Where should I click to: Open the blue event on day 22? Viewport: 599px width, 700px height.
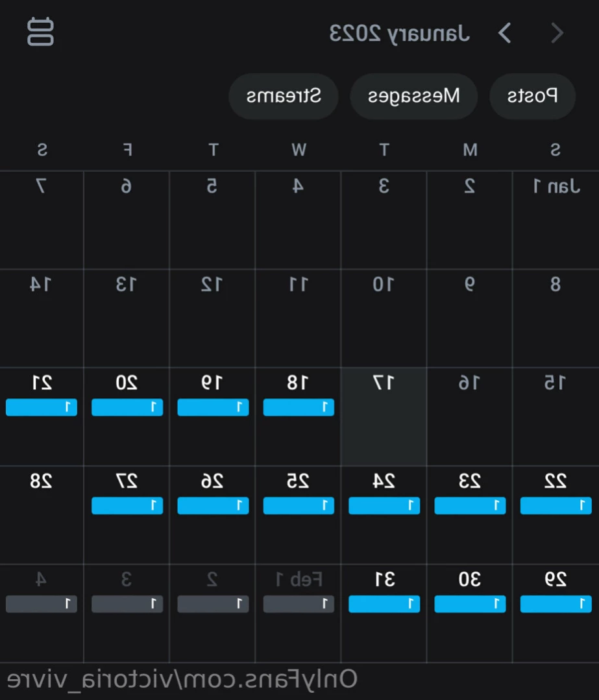(556, 505)
